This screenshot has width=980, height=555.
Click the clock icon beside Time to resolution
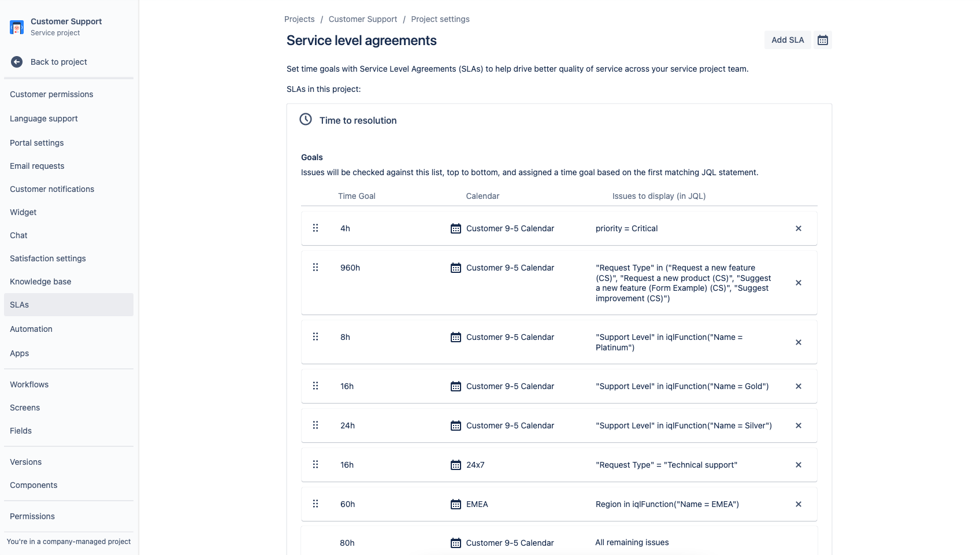coord(305,120)
